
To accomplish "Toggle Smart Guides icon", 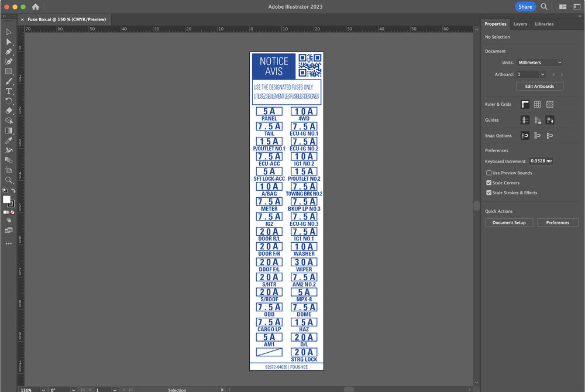I will 549,120.
